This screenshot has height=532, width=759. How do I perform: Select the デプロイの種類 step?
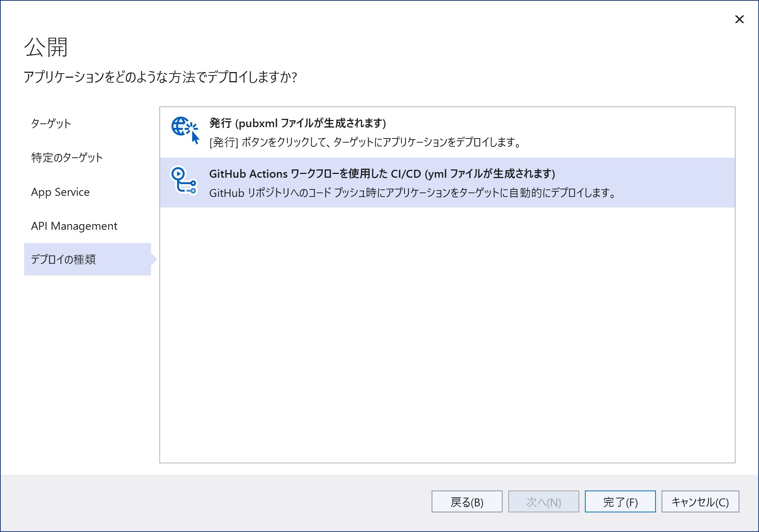(88, 259)
